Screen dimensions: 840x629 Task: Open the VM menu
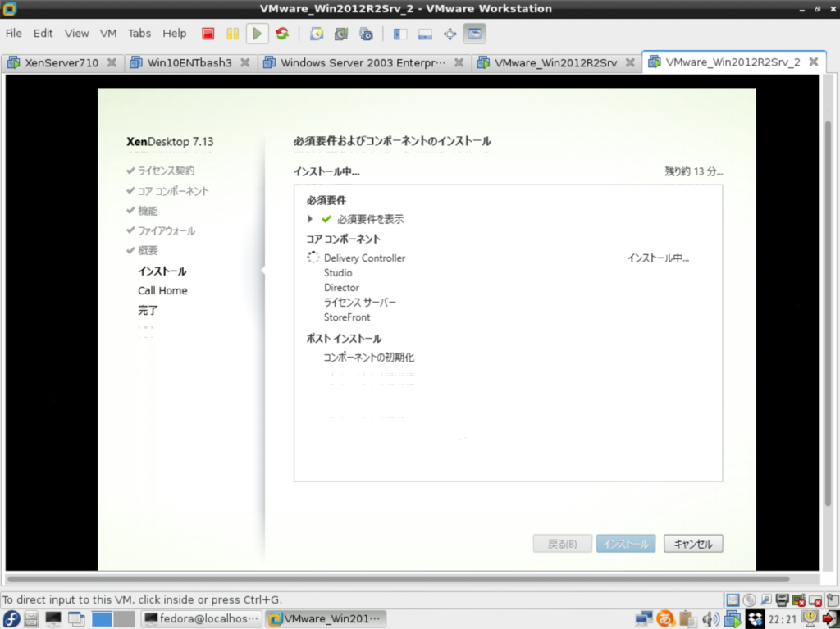(x=108, y=34)
